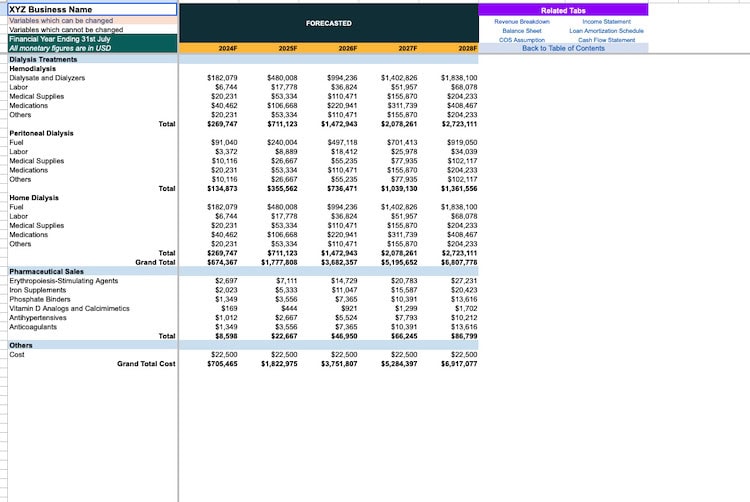Screen dimensions: 750x502
Task: Select Peritoneal Dialysis 2024F total $134,873
Action: coord(222,188)
